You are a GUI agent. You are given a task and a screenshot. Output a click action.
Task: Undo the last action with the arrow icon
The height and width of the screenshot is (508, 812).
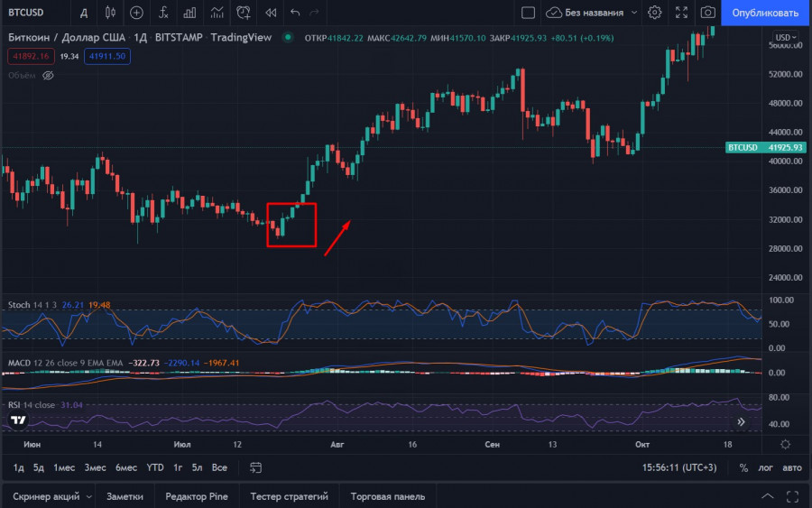(295, 13)
